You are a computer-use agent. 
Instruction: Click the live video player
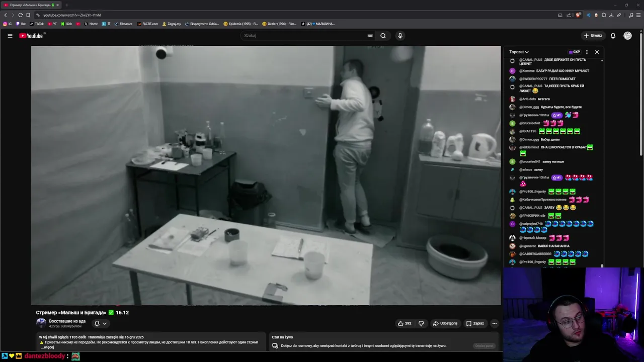coord(266,175)
